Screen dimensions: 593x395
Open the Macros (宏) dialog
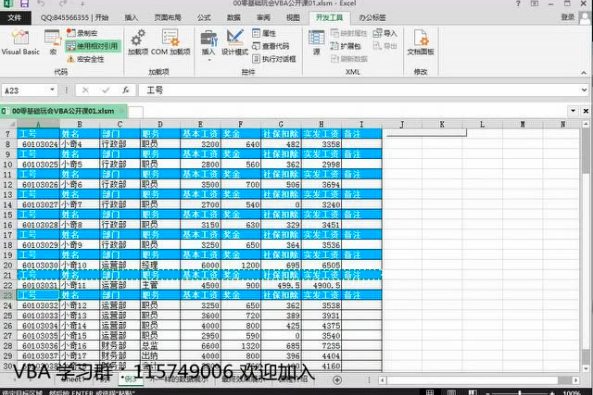(53, 42)
